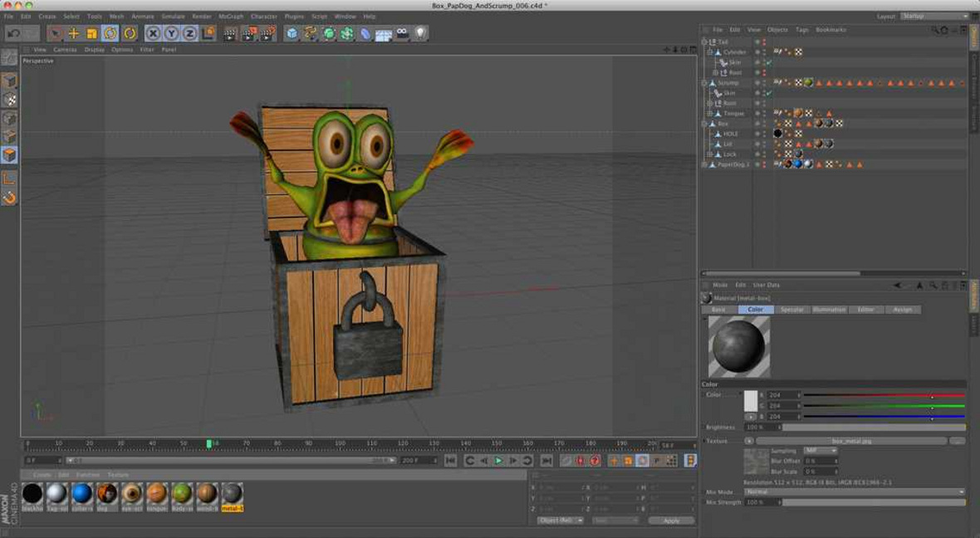The width and height of the screenshot is (980, 538).
Task: Jump to the animation end
Action: [x=546, y=460]
